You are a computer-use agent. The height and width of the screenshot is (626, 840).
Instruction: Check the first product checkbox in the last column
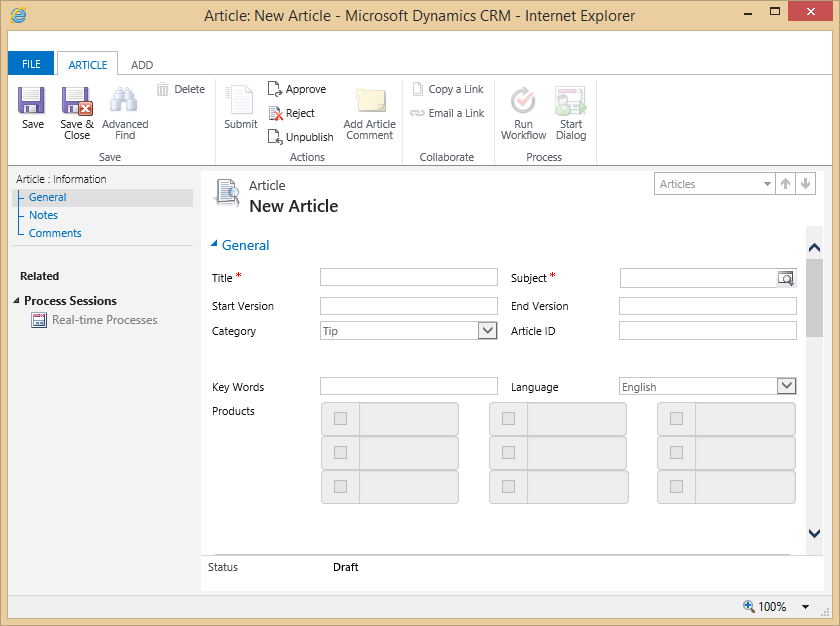click(x=677, y=419)
